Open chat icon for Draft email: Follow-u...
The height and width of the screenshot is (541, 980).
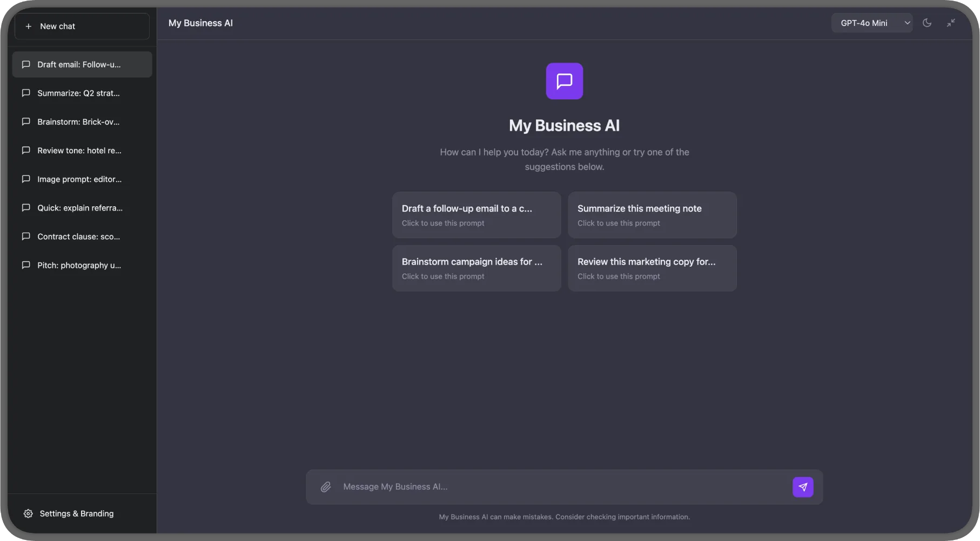click(x=25, y=64)
